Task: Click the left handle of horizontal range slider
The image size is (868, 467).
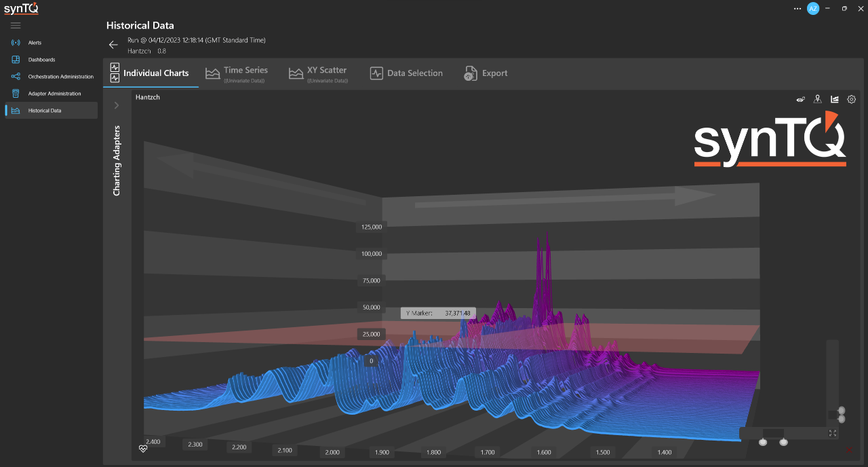Action: tap(763, 442)
